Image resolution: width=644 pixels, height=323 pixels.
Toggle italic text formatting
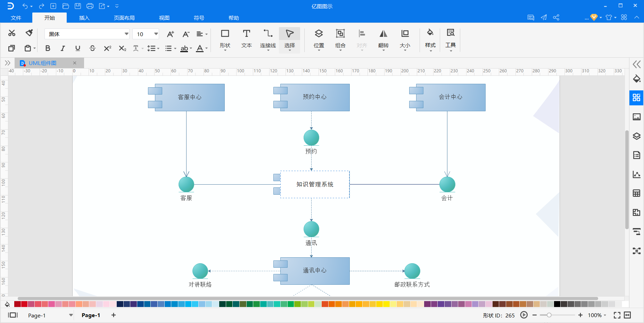point(63,48)
